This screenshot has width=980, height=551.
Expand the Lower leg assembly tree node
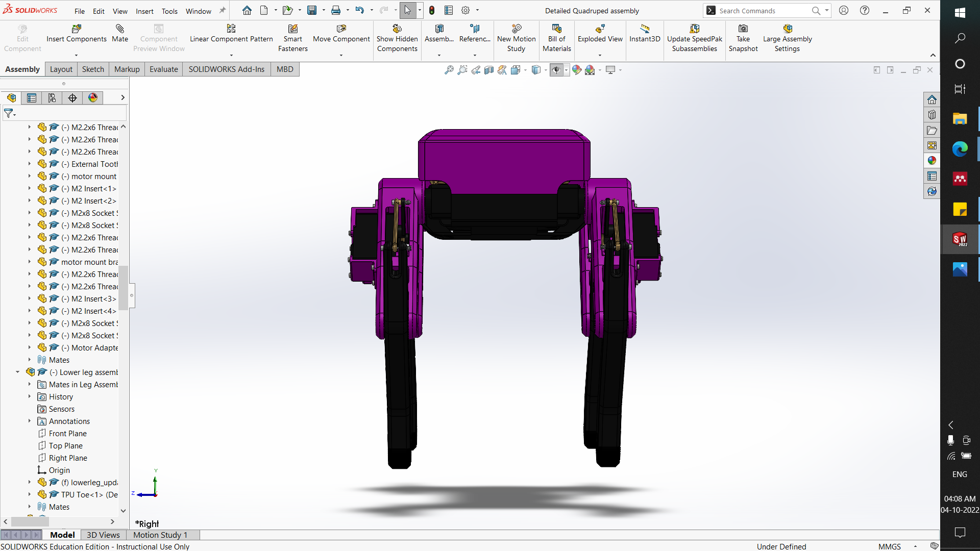[17, 372]
